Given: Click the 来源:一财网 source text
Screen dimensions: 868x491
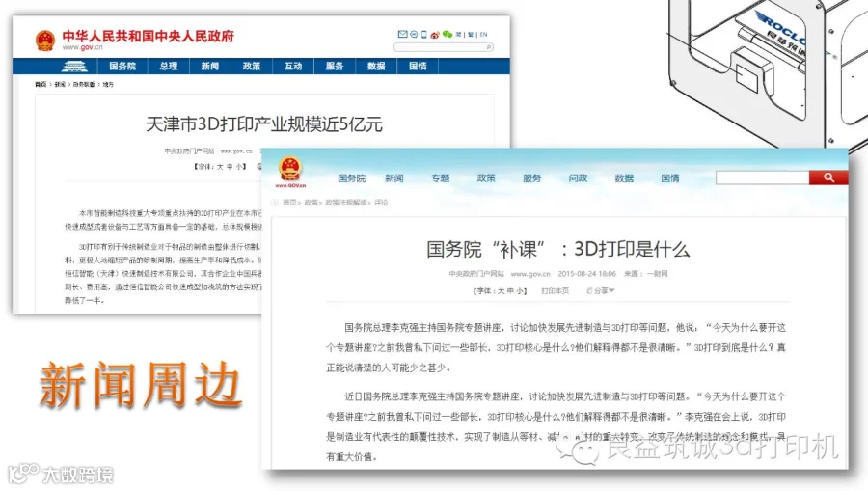Looking at the screenshot, I should 645,273.
